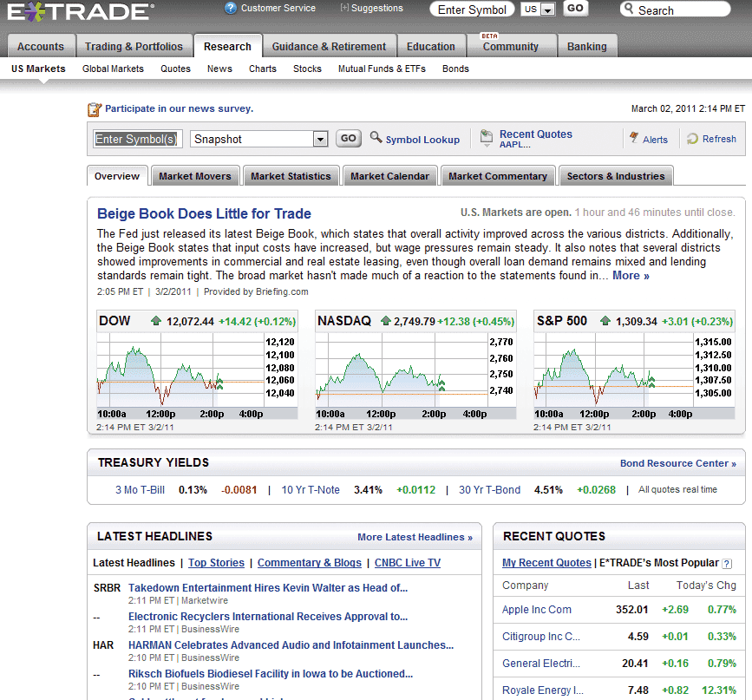
Task: Select the Guidance & Retirement tab
Action: (x=329, y=47)
